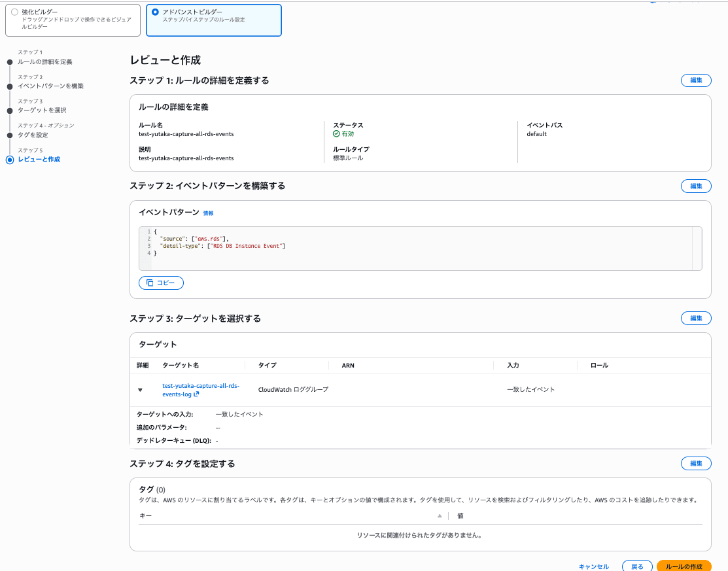Screen dimensions: 728x571
Task: Click the タグ (0) heading
Action: (x=152, y=489)
